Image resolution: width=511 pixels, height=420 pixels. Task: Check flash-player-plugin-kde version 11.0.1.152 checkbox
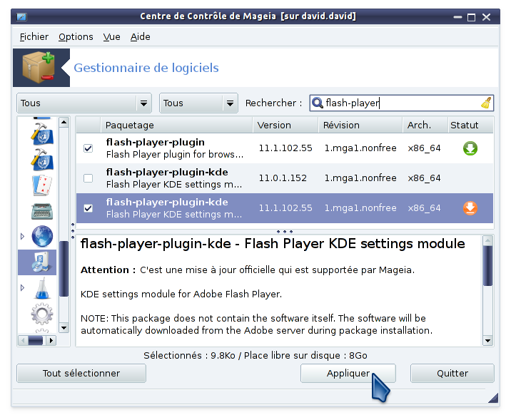click(x=88, y=178)
